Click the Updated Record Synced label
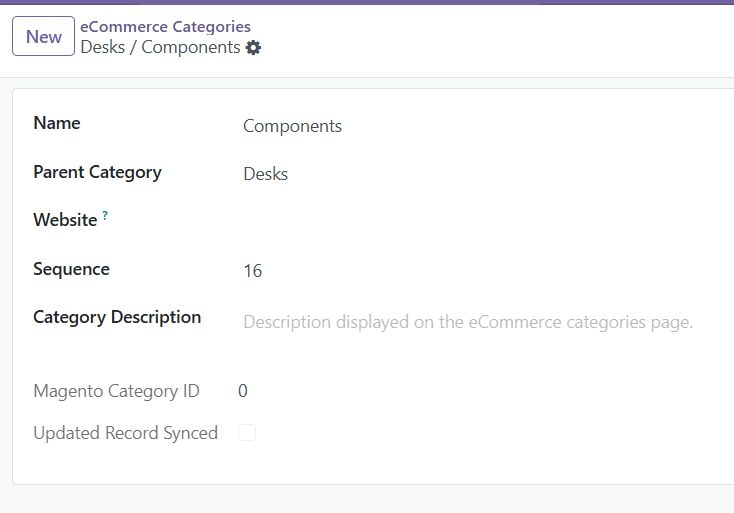 click(125, 433)
